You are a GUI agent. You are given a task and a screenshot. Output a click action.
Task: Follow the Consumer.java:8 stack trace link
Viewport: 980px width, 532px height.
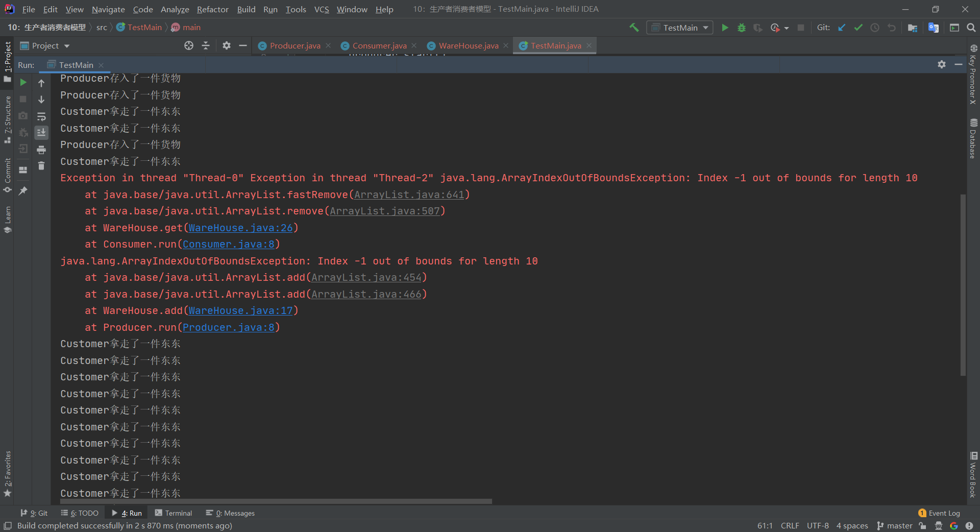[228, 244]
